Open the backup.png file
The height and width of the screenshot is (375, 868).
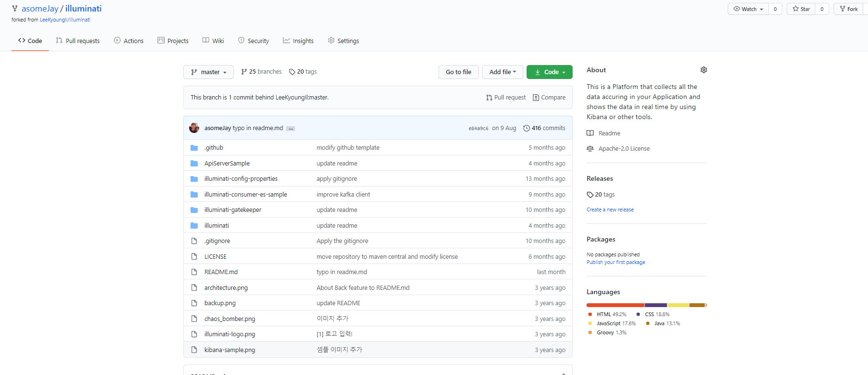click(x=220, y=303)
